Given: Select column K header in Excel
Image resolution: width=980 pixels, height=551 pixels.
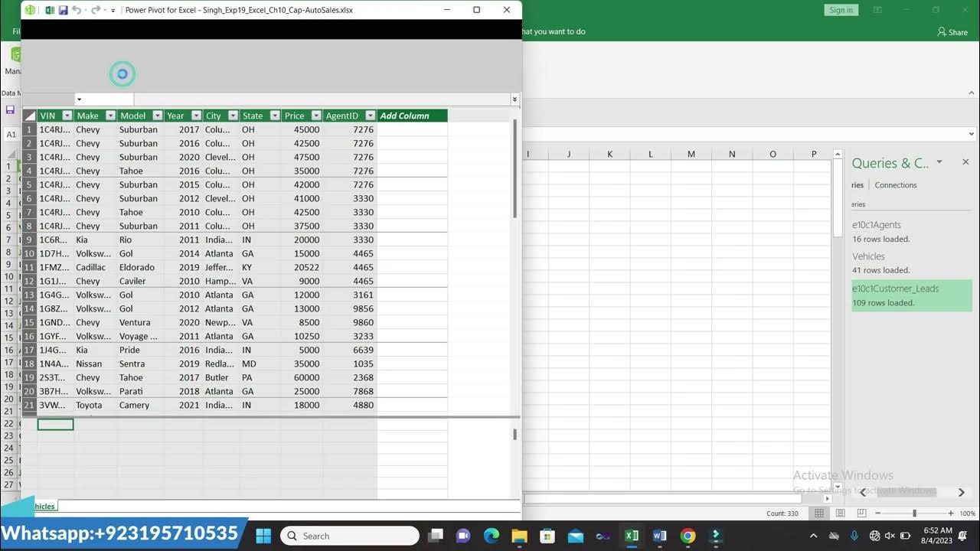Looking at the screenshot, I should [x=610, y=154].
